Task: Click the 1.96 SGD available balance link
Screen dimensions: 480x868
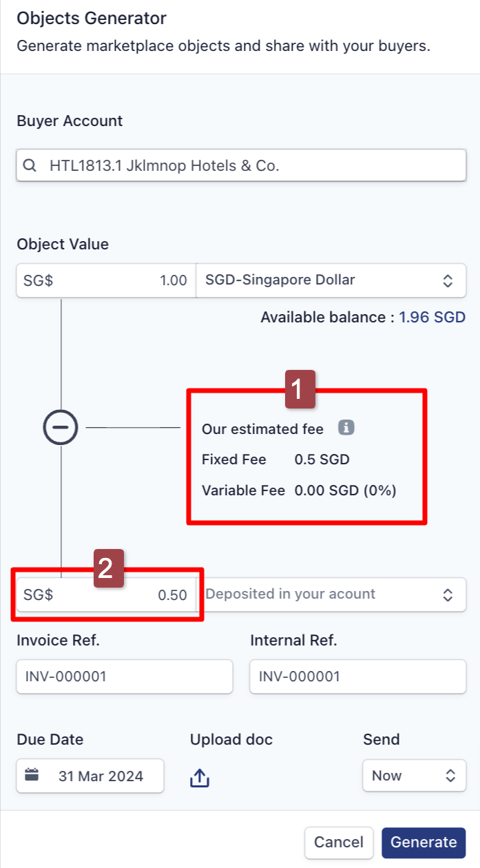Action: click(x=432, y=318)
